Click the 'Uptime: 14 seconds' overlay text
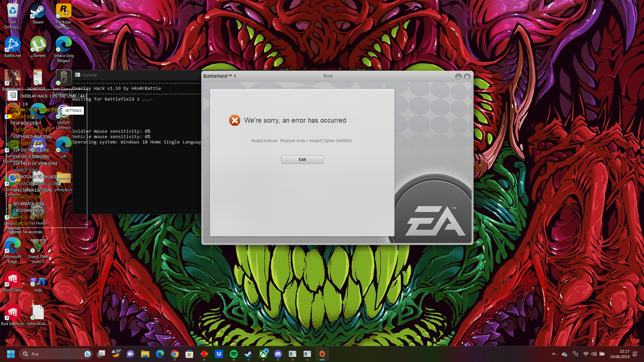Screen dimensions: 644x362 point(25,232)
